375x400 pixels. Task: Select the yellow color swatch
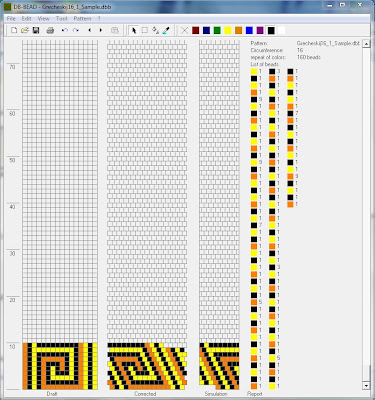point(228,31)
